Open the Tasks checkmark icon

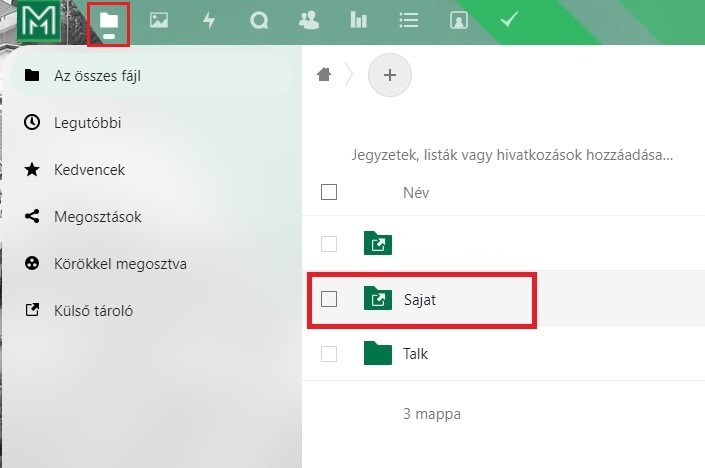tap(509, 20)
